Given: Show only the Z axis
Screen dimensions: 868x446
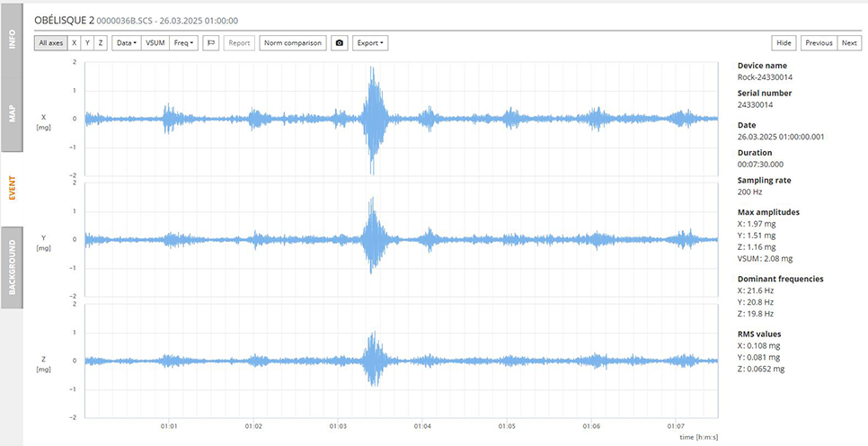Looking at the screenshot, I should [101, 42].
